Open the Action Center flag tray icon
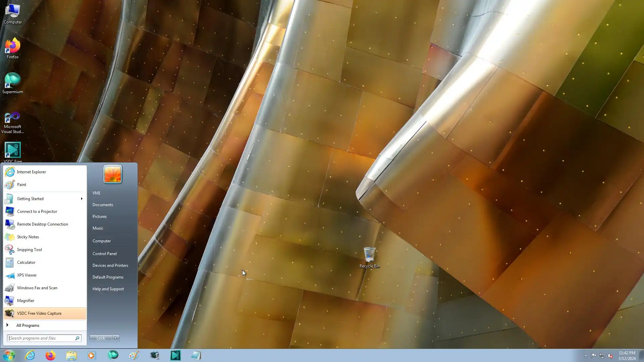The height and width of the screenshot is (362, 644). click(594, 356)
